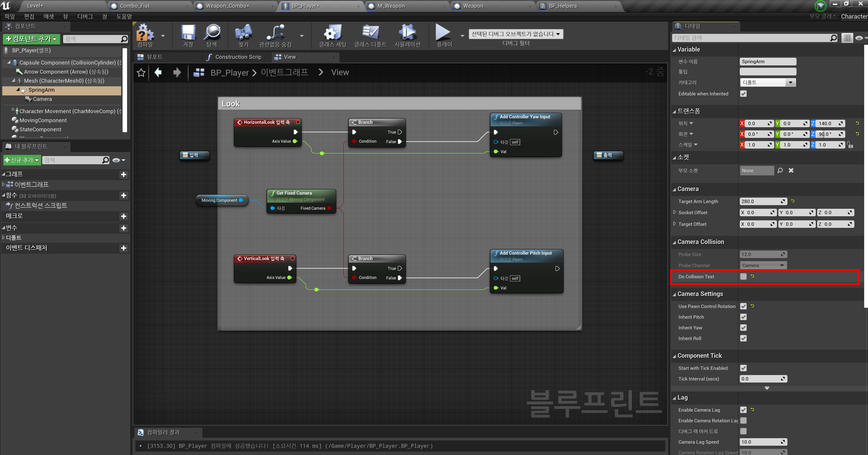Reset location (위치) to default arrow
Image resolution: width=868 pixels, height=455 pixels.
(857, 123)
